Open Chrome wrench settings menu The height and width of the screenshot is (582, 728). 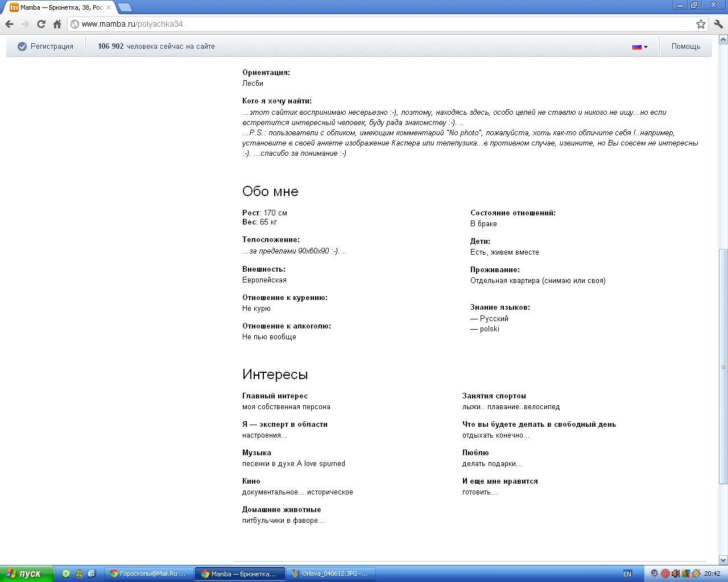[x=718, y=24]
